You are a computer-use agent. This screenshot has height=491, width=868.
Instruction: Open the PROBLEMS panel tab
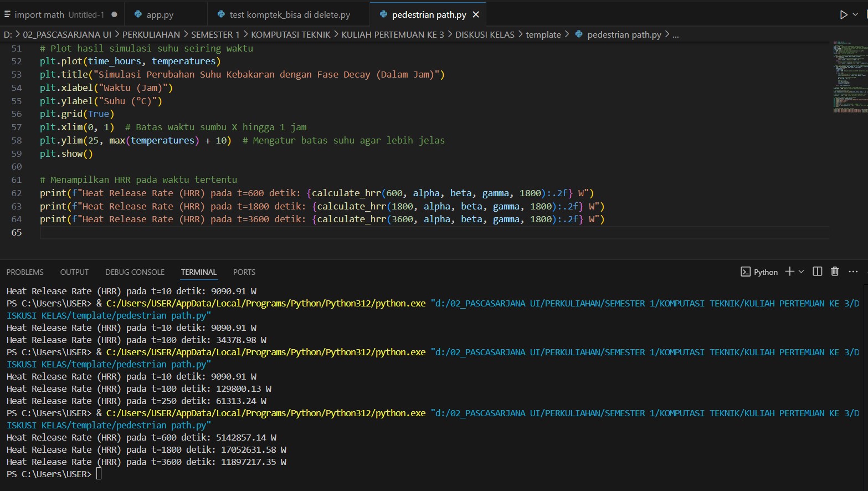tap(25, 272)
